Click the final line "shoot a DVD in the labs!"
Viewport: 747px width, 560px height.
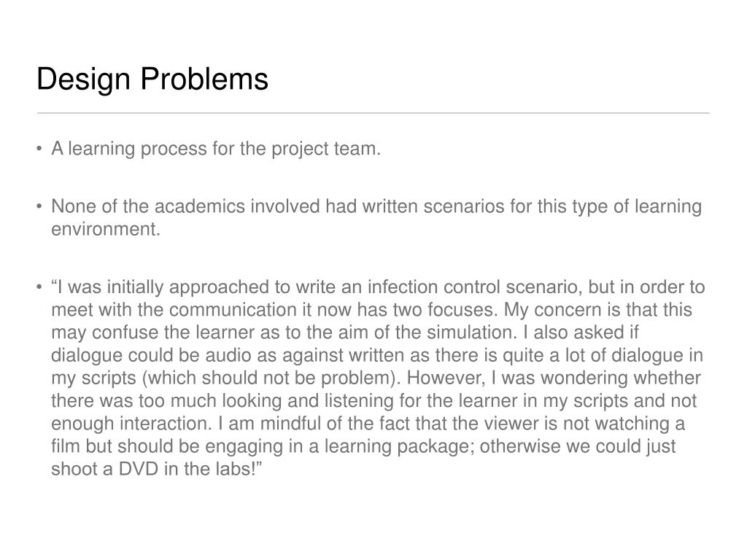158,469
